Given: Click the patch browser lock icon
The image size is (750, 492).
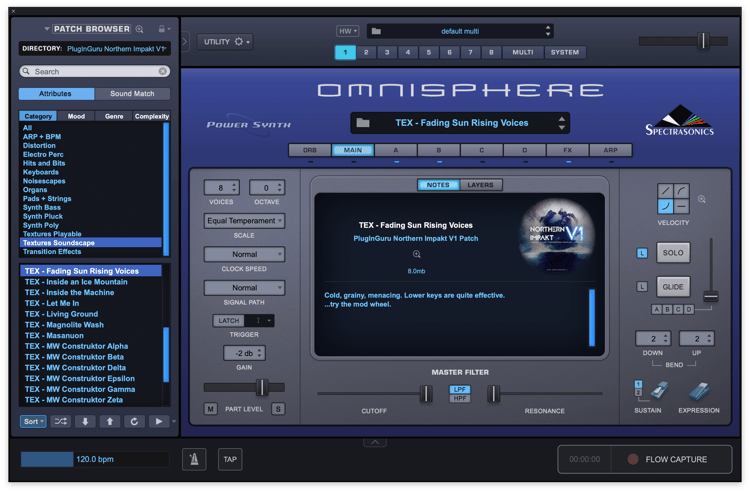Looking at the screenshot, I should 162,29.
